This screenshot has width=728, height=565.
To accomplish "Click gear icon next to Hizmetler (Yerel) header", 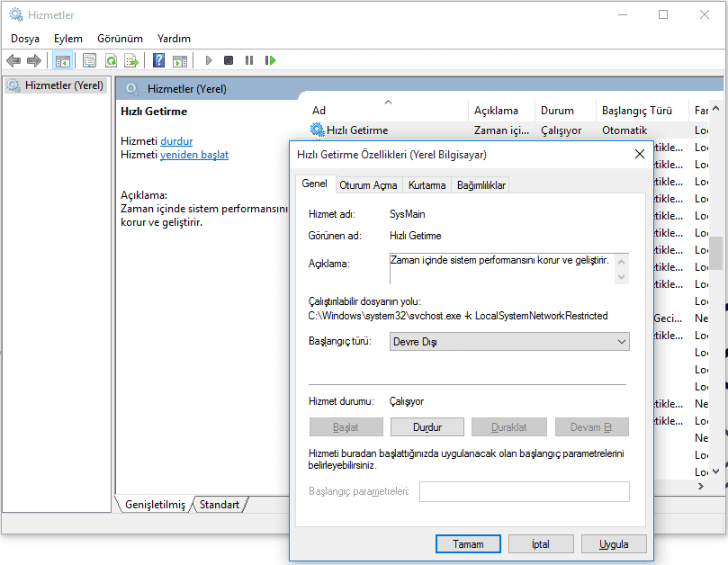I will tap(132, 89).
